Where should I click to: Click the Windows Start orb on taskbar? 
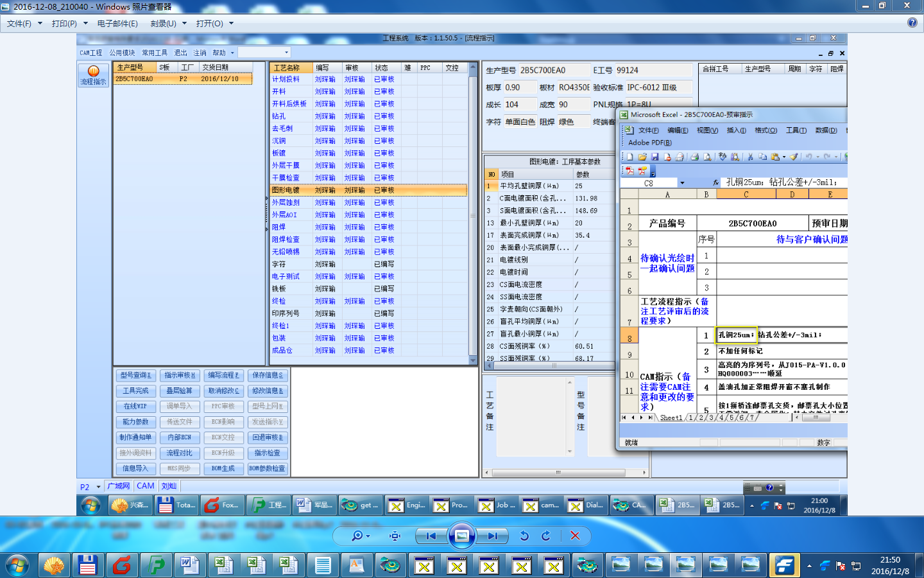tap(17, 566)
